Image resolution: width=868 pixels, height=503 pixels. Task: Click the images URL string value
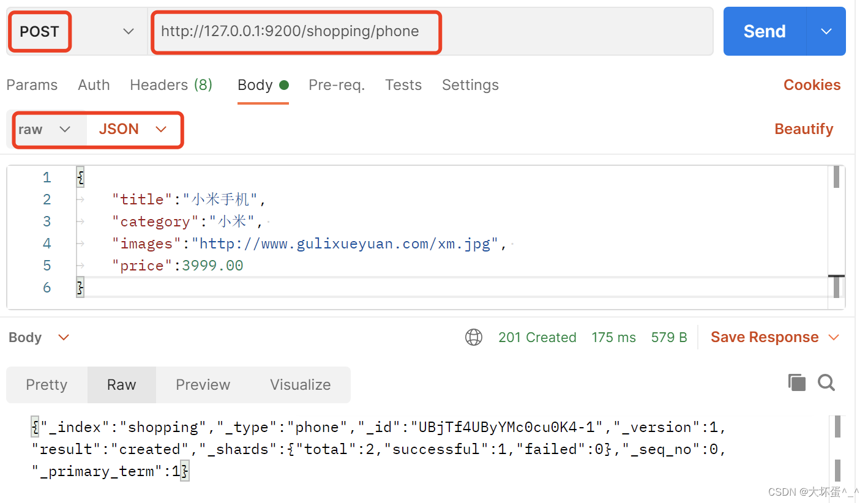click(345, 244)
